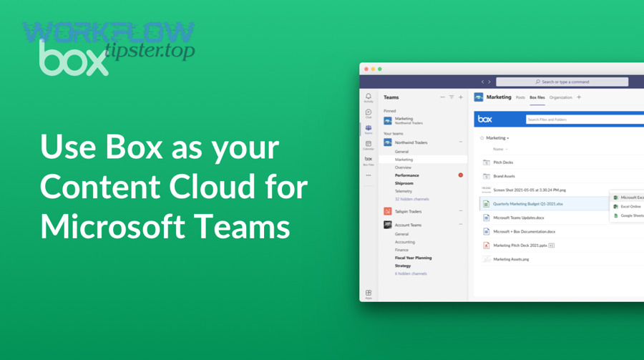This screenshot has width=644, height=360.
Task: Open Tailspin Traders team options
Action: click(x=461, y=211)
